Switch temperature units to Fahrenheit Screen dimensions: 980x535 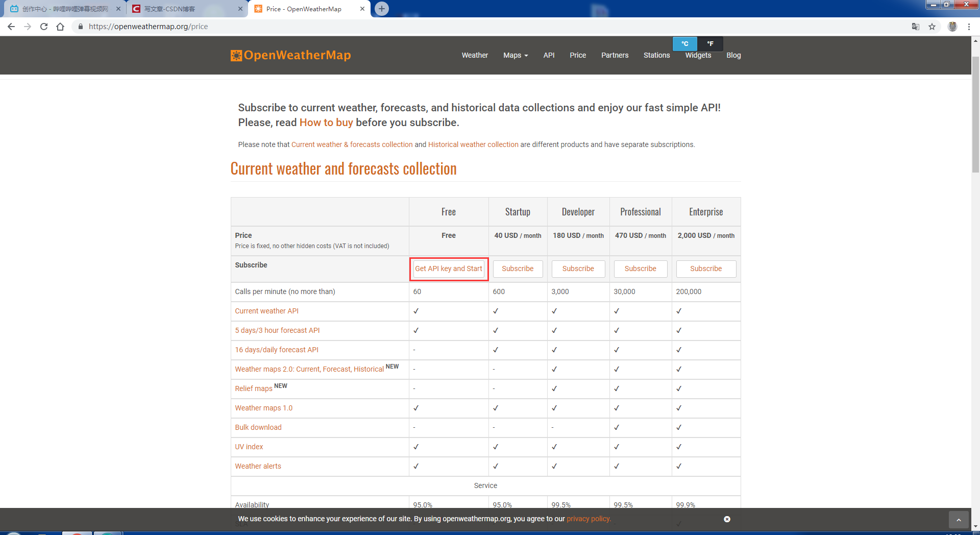pos(710,44)
